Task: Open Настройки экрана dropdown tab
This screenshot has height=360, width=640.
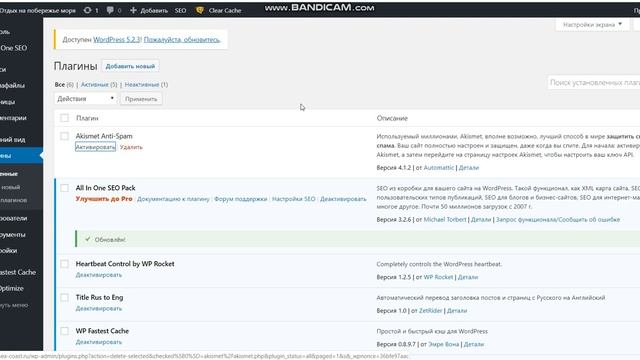Action: click(592, 24)
